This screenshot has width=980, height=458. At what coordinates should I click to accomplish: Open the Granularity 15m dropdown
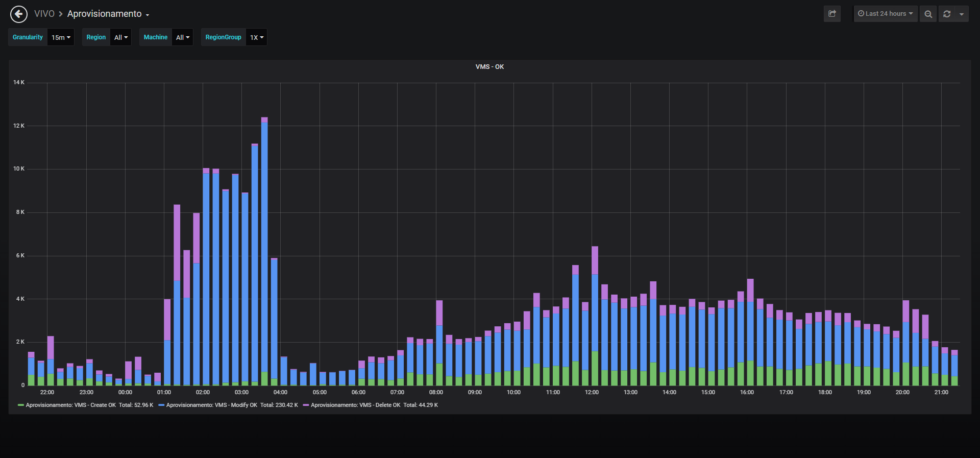(61, 37)
